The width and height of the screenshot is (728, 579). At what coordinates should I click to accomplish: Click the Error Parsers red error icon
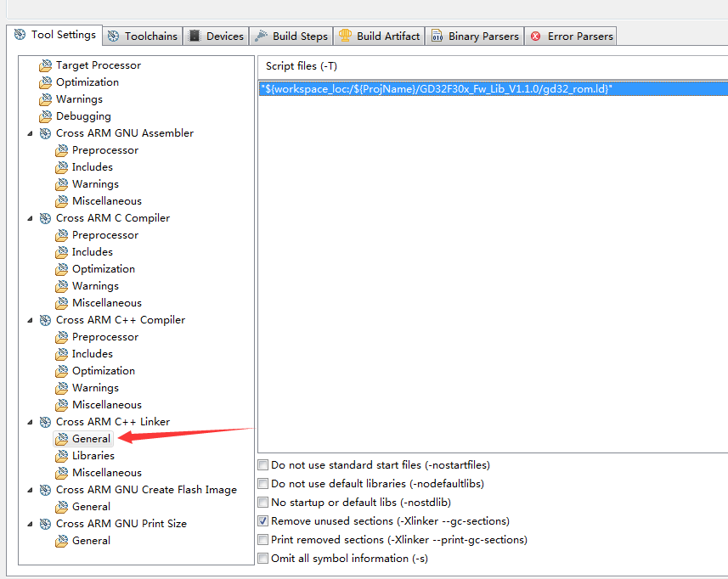[534, 36]
